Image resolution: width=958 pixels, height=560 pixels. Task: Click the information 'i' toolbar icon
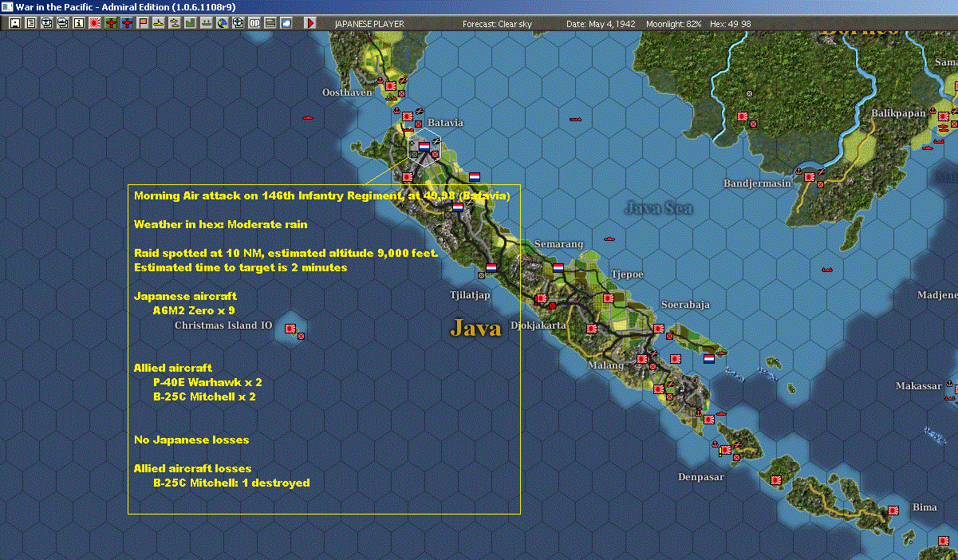(78, 23)
